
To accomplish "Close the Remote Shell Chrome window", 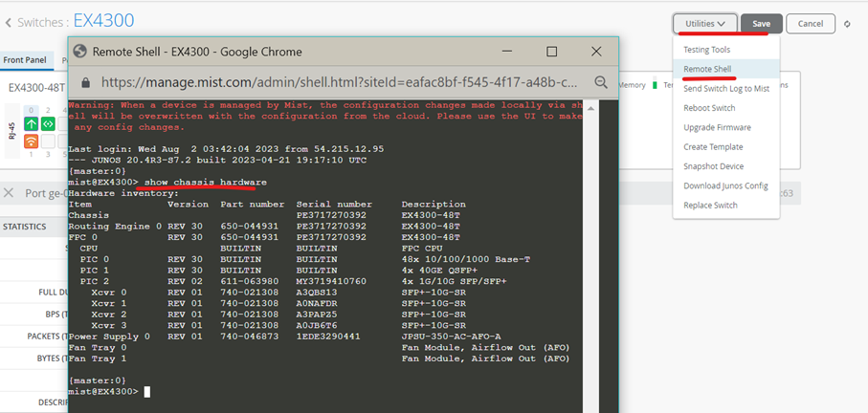I will 596,52.
